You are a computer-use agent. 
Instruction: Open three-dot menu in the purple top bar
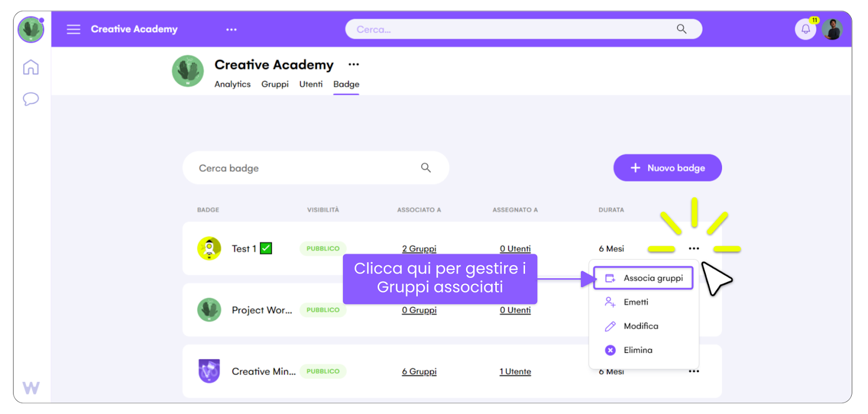point(231,29)
